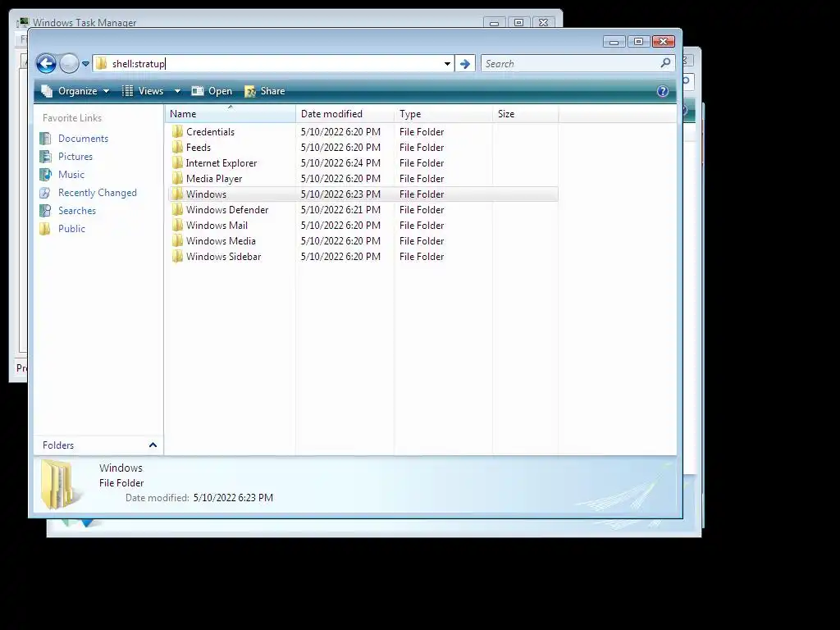The width and height of the screenshot is (840, 630).
Task: Click the Searches sidebar icon
Action: click(46, 211)
